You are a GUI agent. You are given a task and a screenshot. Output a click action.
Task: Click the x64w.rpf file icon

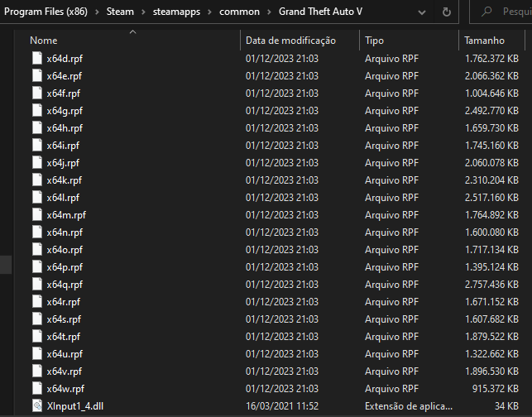(x=36, y=389)
